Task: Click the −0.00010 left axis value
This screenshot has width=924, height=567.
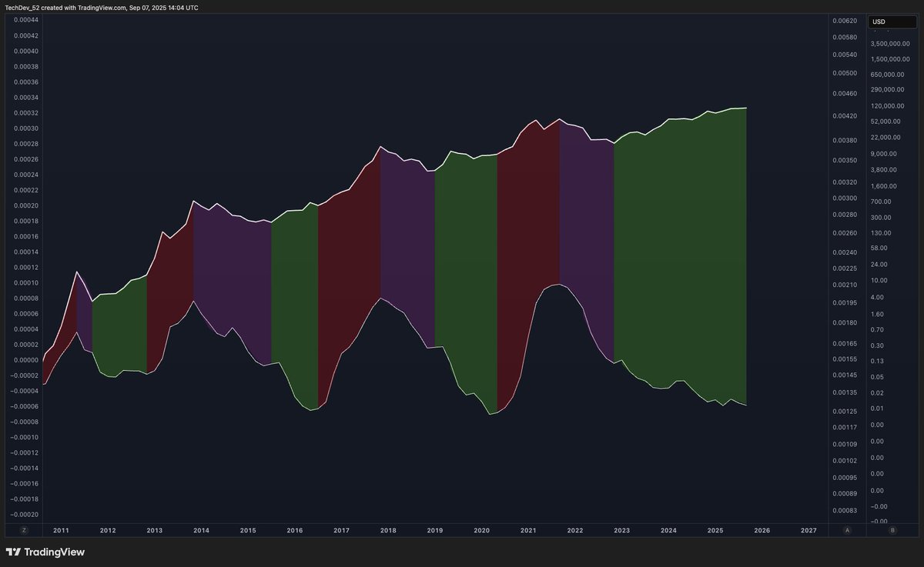Action: pyautogui.click(x=25, y=437)
